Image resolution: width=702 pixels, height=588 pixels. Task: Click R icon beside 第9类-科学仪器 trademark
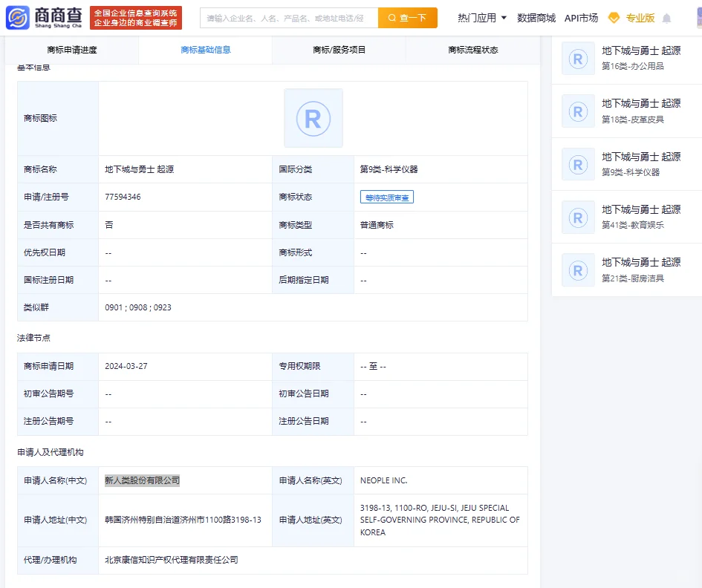coord(578,164)
